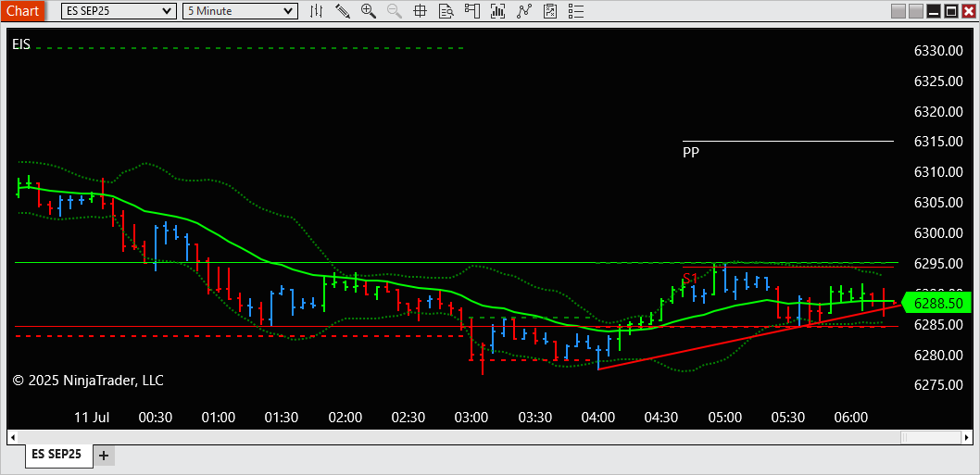The height and width of the screenshot is (475, 980).
Task: Click the EIS indicator label
Action: [x=21, y=45]
